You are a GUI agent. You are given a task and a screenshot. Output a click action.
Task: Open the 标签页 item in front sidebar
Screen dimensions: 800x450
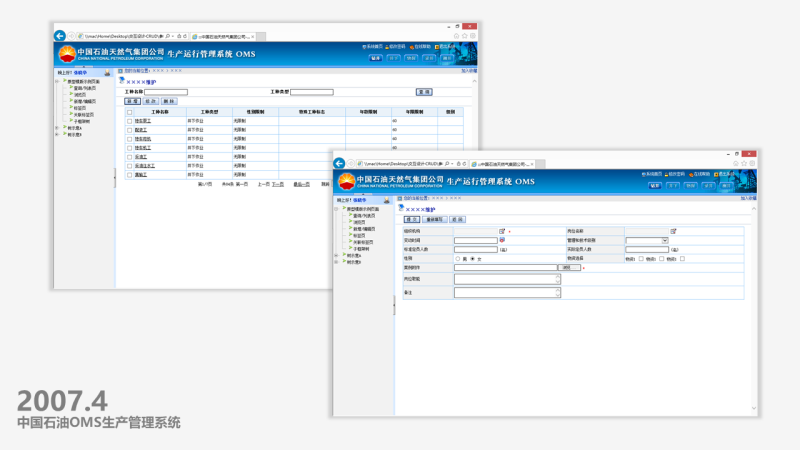(x=359, y=235)
